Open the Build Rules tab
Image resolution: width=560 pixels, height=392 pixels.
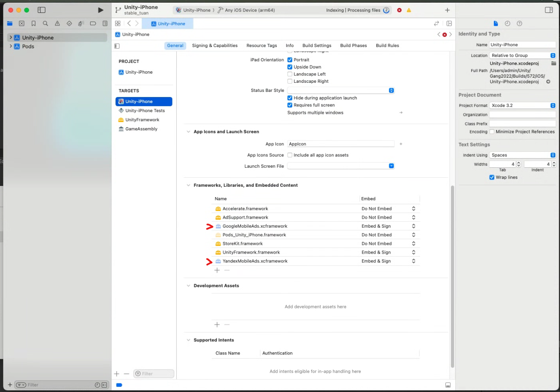[x=388, y=46]
